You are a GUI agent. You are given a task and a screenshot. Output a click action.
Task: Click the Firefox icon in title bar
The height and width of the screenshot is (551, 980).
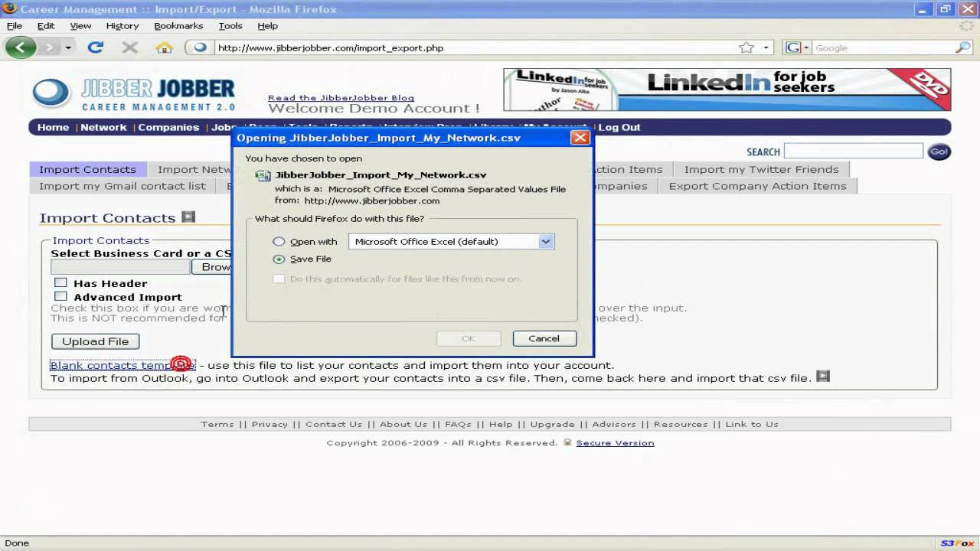10,9
